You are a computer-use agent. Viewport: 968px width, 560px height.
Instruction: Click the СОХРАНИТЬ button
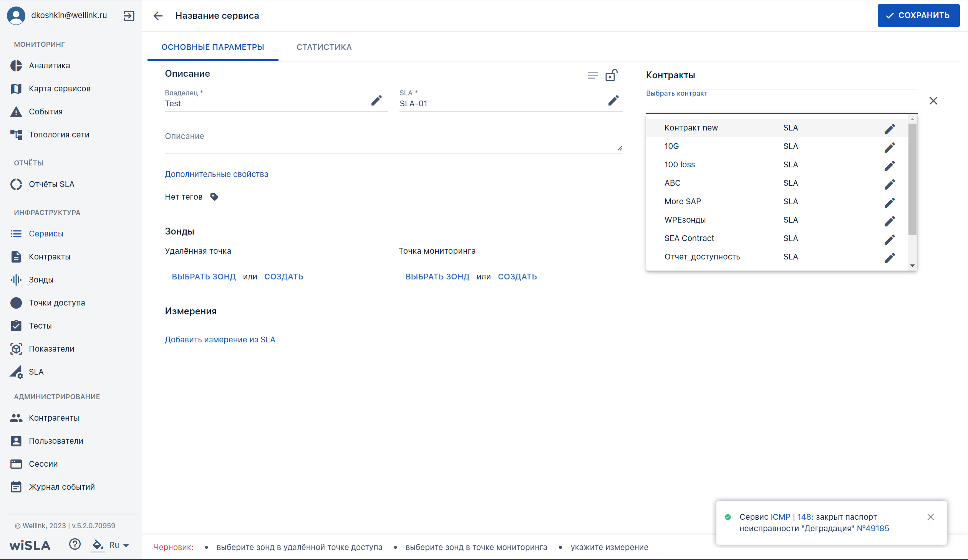click(918, 15)
